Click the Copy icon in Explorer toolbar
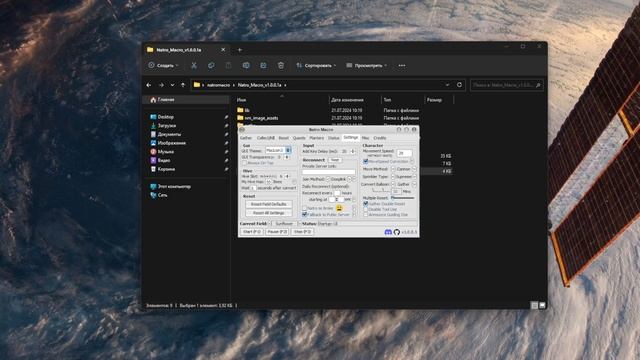 click(211, 65)
